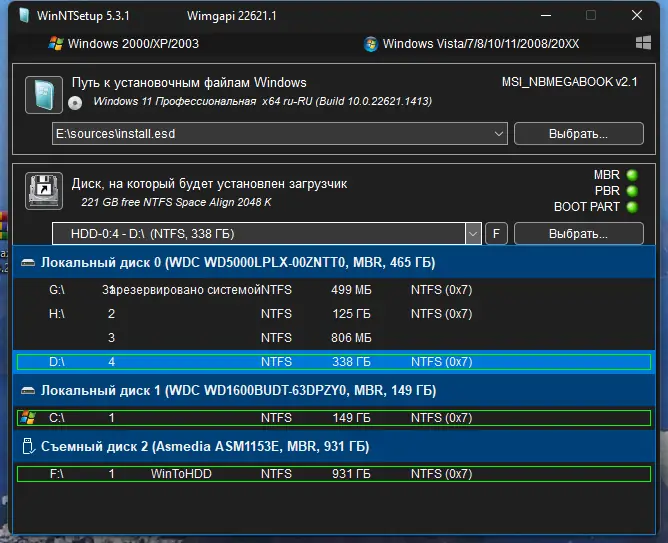Click the small disc icon beside Windows 11 edition
Screen dimensions: 668x543
tap(74, 103)
